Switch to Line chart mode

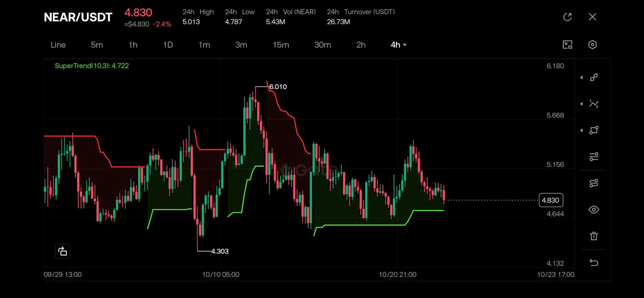tap(58, 45)
